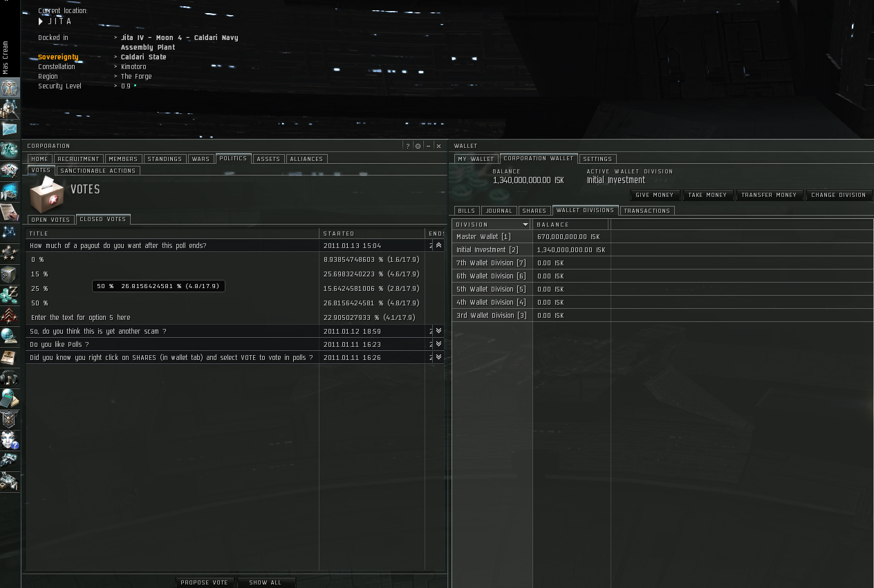
Task: Click the Corporation window help question-mark icon
Action: (x=408, y=146)
